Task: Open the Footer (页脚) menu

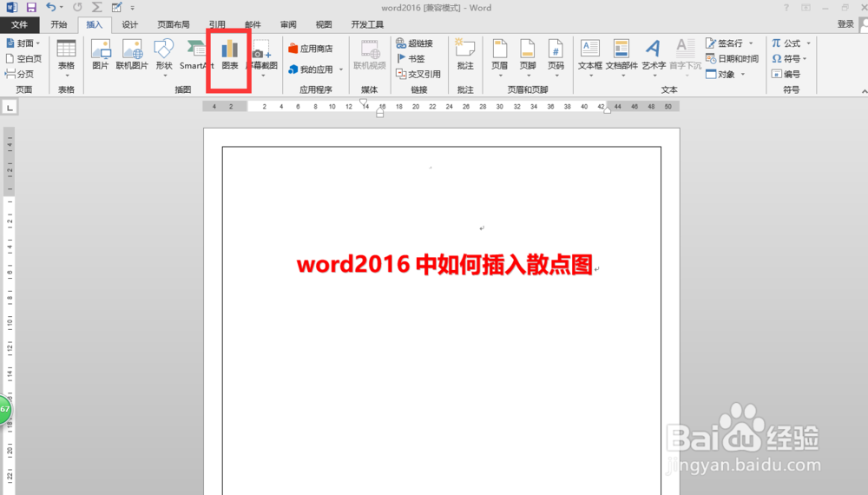Action: [528, 57]
